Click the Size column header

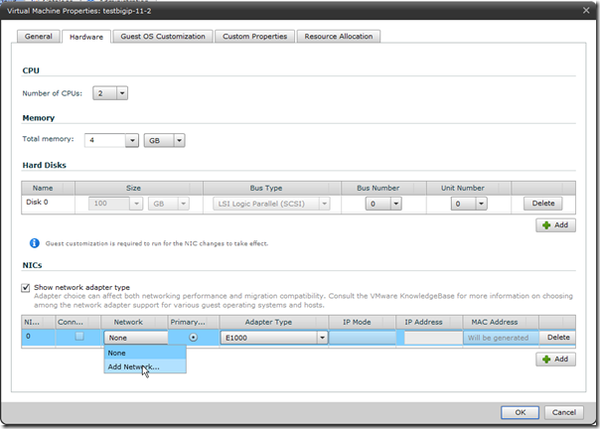point(139,188)
